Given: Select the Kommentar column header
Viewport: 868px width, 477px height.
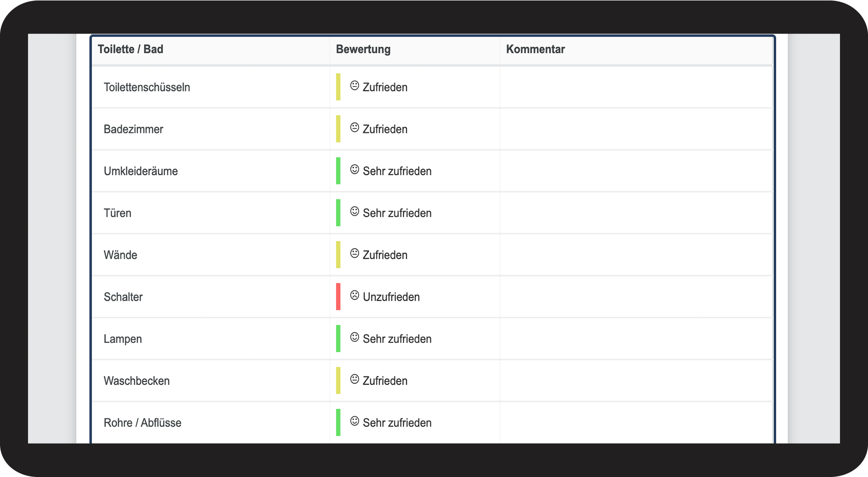Looking at the screenshot, I should (x=535, y=49).
